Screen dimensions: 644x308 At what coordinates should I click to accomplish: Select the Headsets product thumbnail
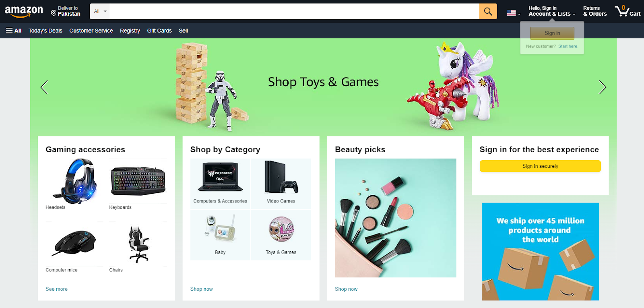pyautogui.click(x=74, y=184)
